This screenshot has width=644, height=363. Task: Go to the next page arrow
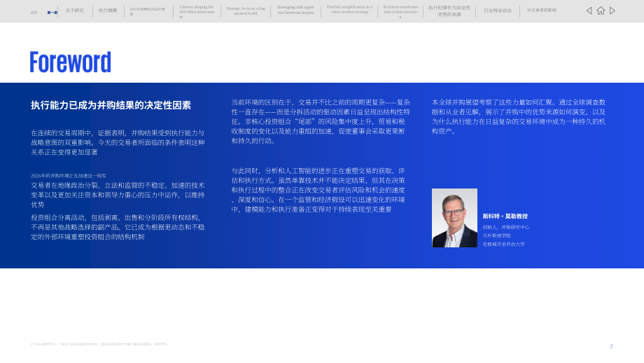tap(612, 11)
